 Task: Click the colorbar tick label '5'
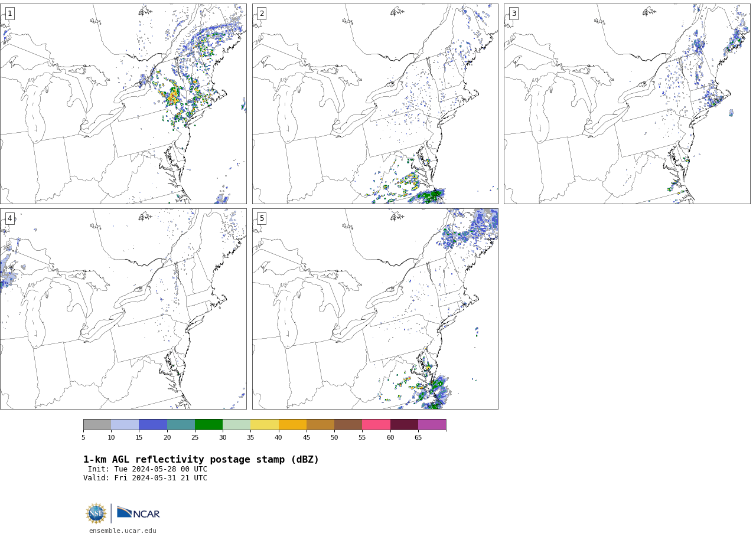[x=83, y=437]
